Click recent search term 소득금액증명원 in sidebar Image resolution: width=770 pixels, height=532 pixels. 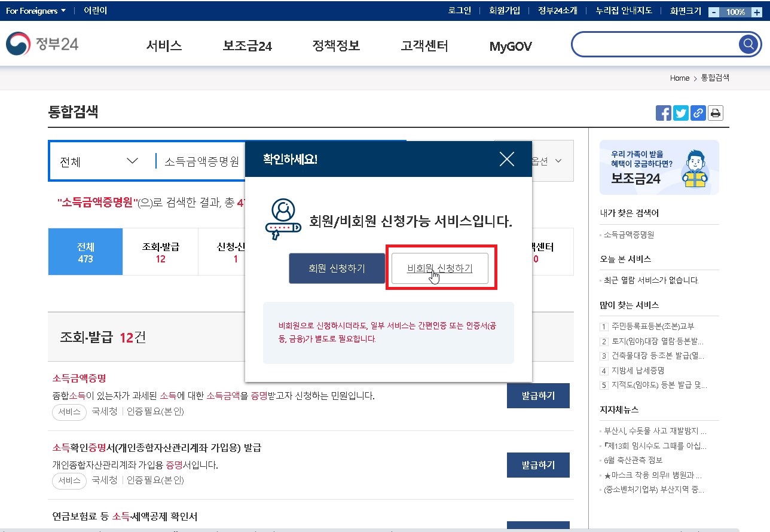tap(629, 235)
